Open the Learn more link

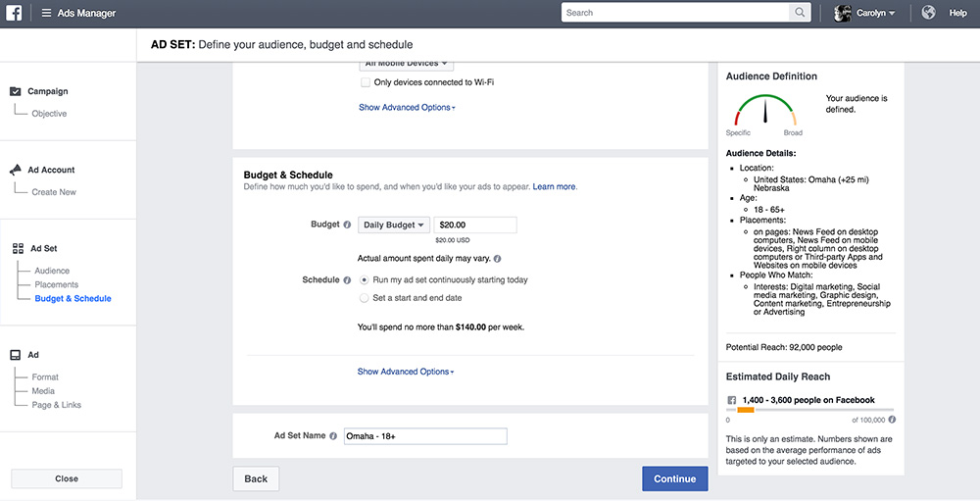point(555,187)
